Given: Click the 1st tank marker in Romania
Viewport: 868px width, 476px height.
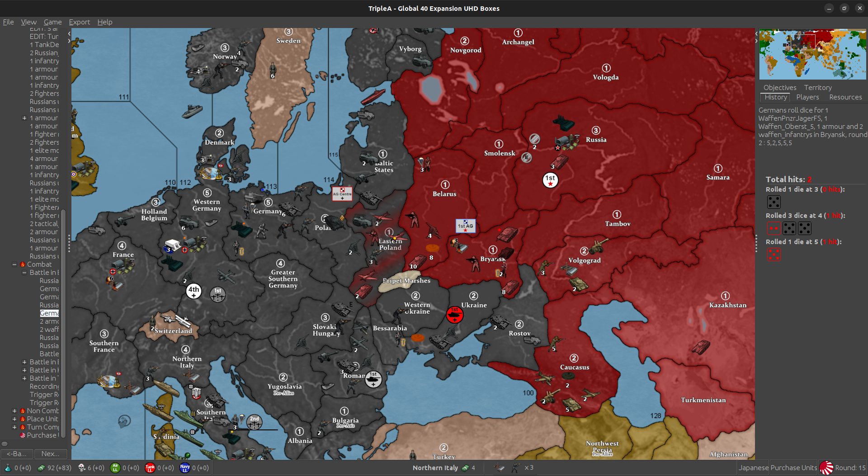Looking at the screenshot, I should point(373,379).
